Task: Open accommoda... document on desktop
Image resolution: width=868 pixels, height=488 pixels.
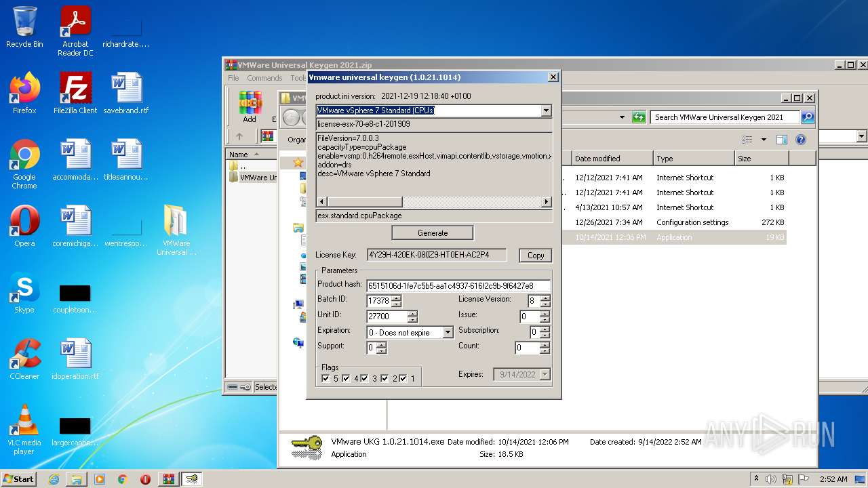Action: tap(75, 160)
